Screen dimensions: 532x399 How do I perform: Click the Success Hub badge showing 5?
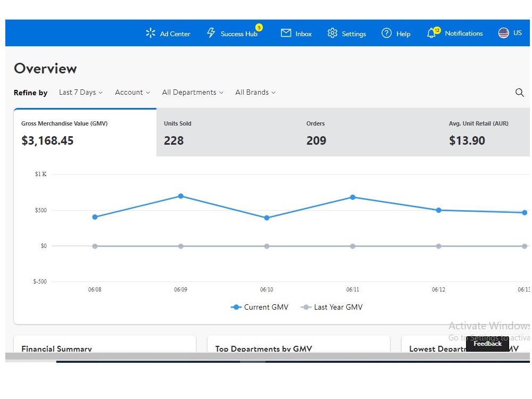click(x=259, y=27)
